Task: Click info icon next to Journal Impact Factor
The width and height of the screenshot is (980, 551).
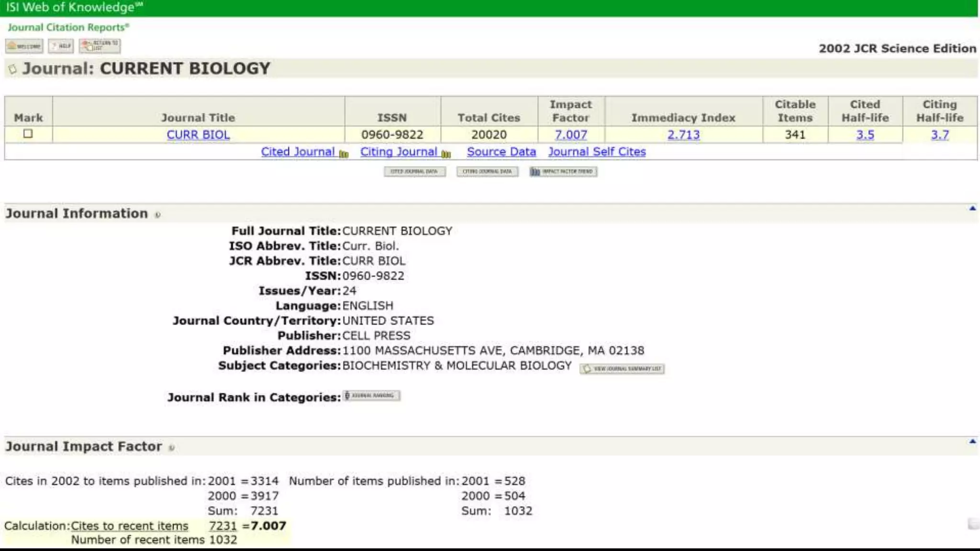Action: (x=171, y=448)
